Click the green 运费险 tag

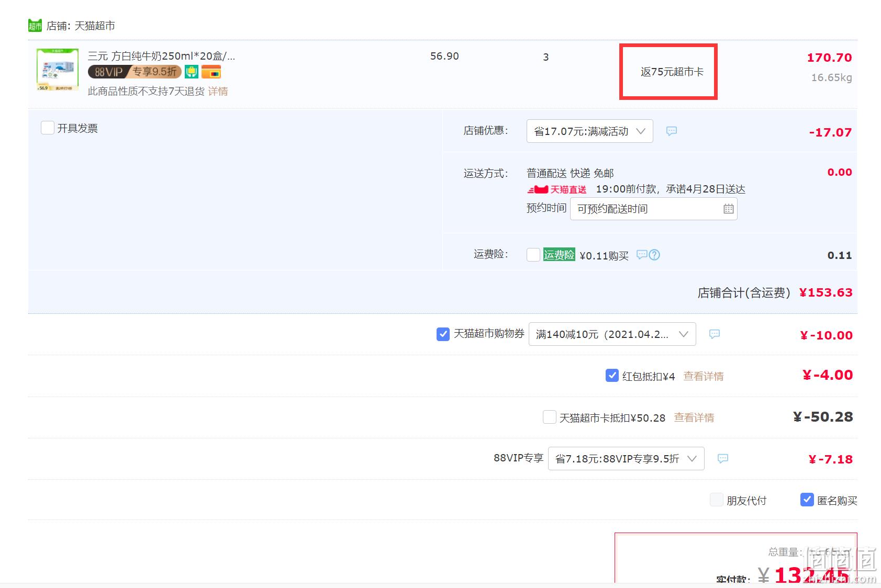559,255
